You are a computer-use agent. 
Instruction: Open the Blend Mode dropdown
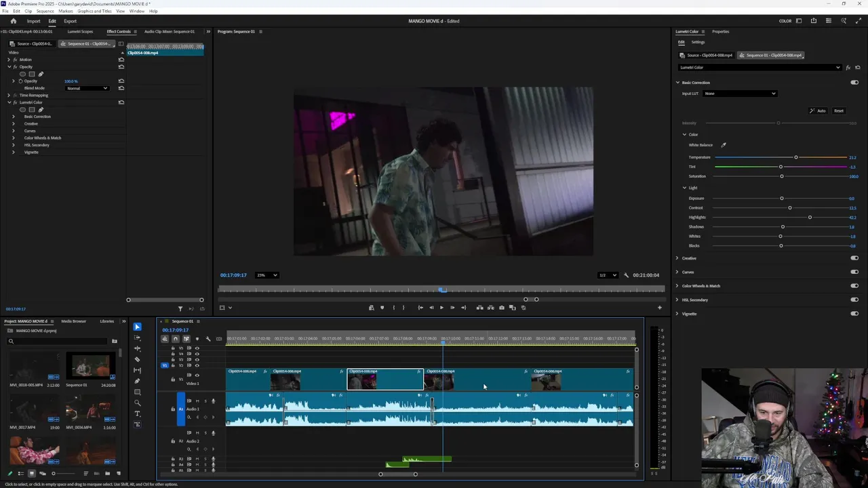tap(86, 88)
